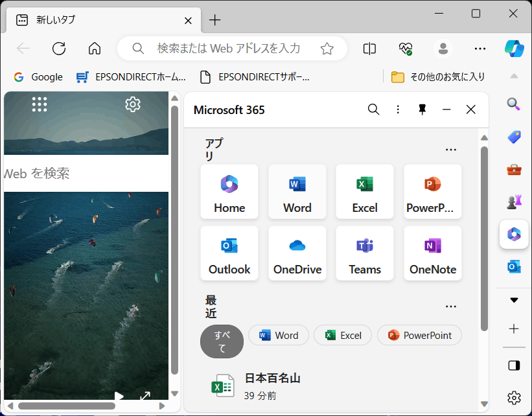Screen dimensions: 532x416
Task: Filter recent files by Excel
Action: [x=343, y=335]
